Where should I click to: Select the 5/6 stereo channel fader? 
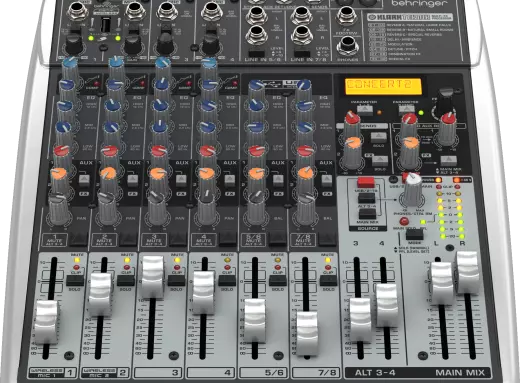255,320
